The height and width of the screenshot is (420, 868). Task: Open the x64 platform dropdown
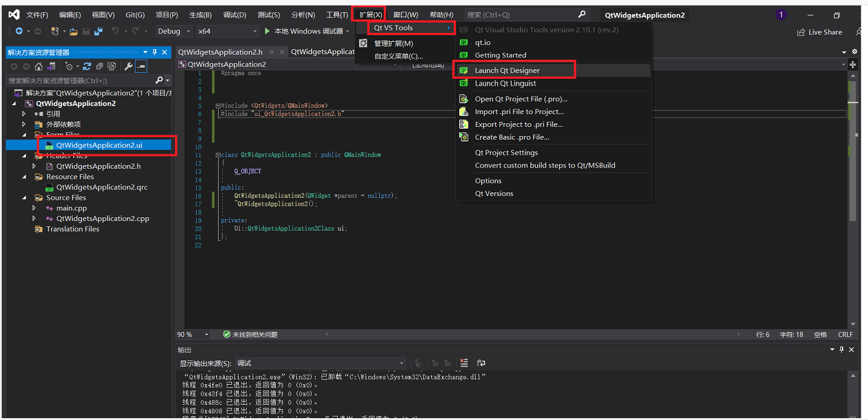(228, 31)
